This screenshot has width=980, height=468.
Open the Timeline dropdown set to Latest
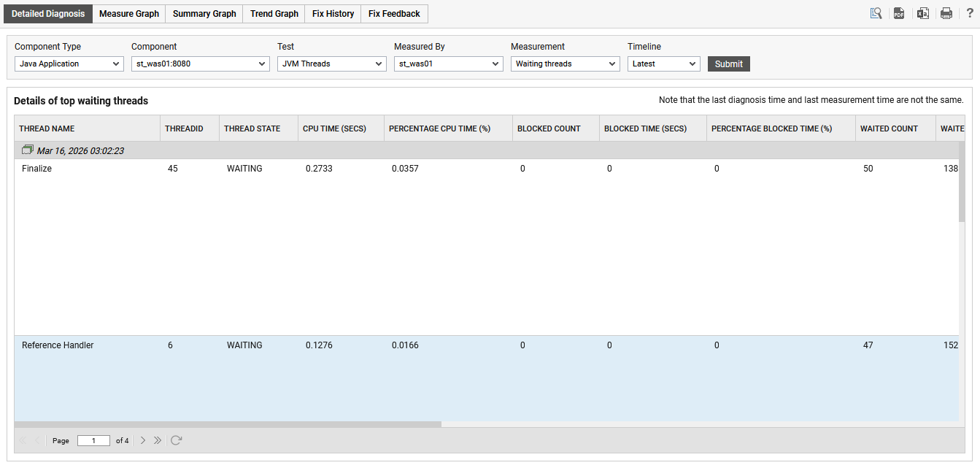664,64
